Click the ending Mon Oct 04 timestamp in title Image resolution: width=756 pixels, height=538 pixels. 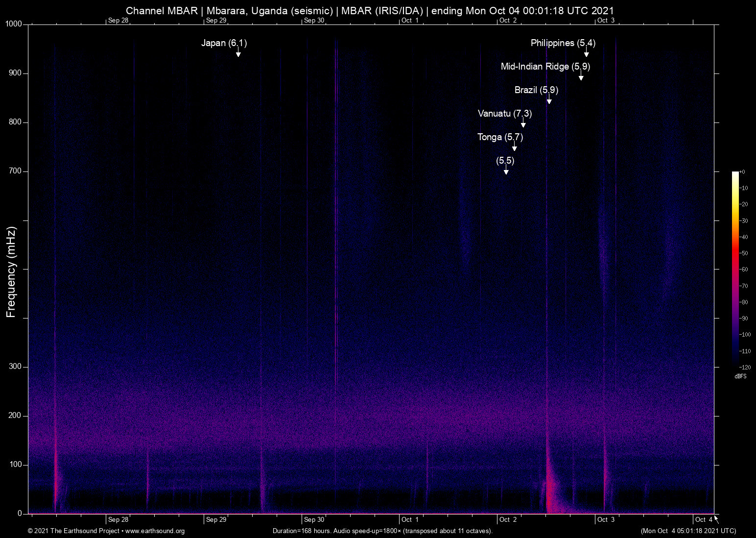point(524,10)
